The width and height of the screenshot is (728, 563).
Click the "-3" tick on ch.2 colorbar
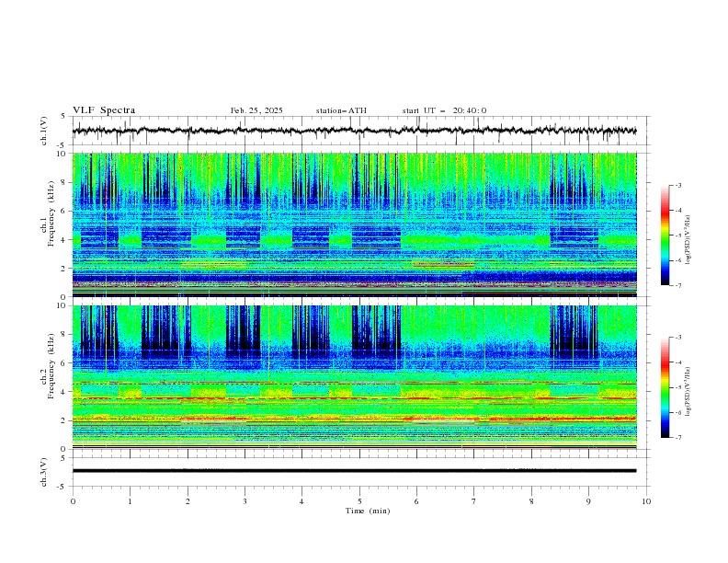tap(678, 338)
